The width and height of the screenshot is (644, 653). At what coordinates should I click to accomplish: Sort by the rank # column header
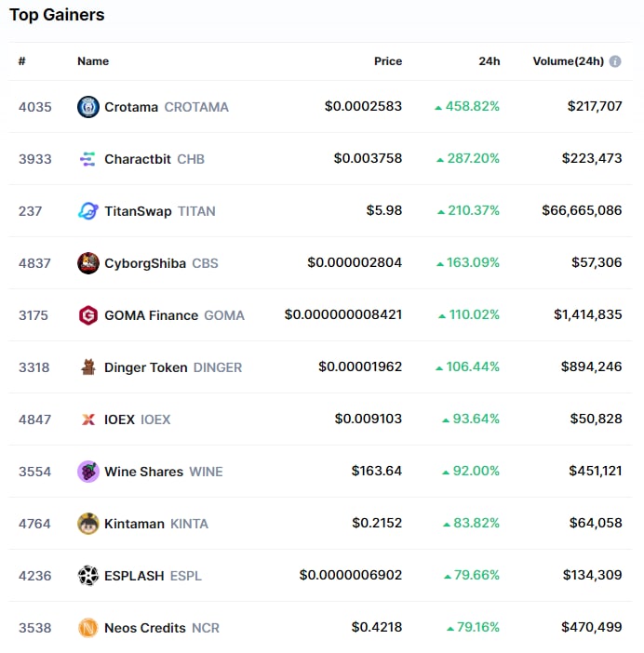[x=22, y=61]
